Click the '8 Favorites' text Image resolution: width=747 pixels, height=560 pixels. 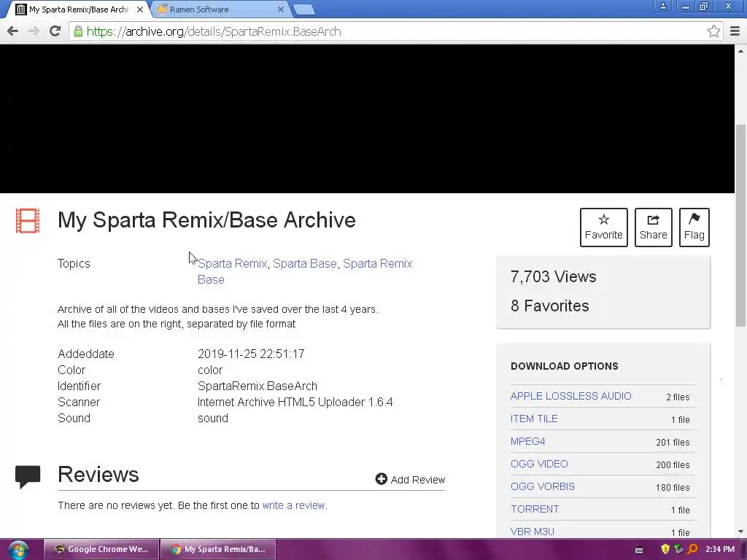550,306
